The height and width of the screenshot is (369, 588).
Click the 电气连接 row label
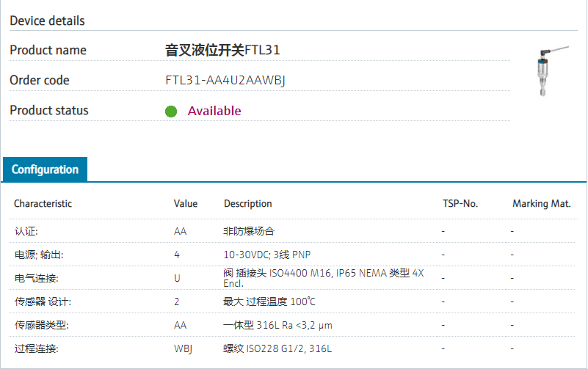click(x=36, y=278)
